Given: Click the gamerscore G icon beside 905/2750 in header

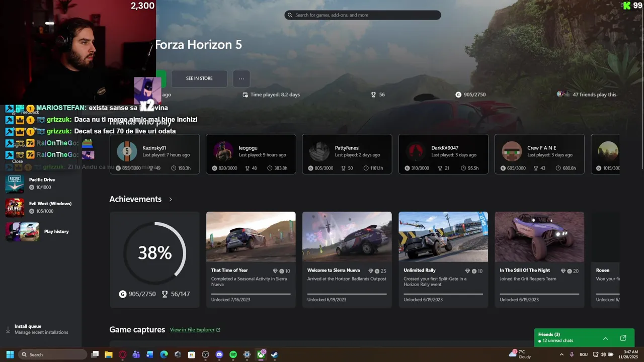Looking at the screenshot, I should point(458,95).
